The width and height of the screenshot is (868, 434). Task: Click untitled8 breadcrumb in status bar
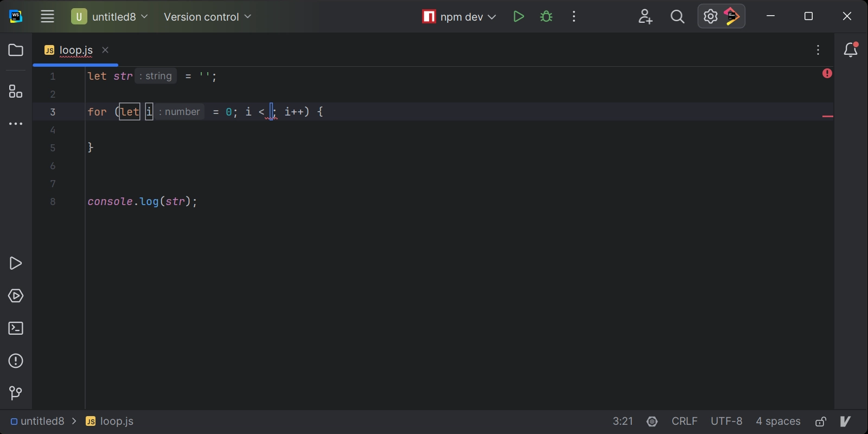click(x=37, y=421)
